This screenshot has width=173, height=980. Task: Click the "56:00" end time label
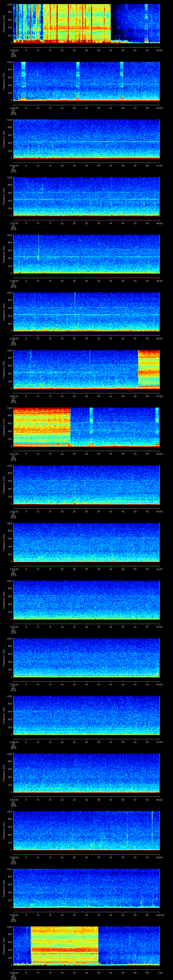click(160, 684)
